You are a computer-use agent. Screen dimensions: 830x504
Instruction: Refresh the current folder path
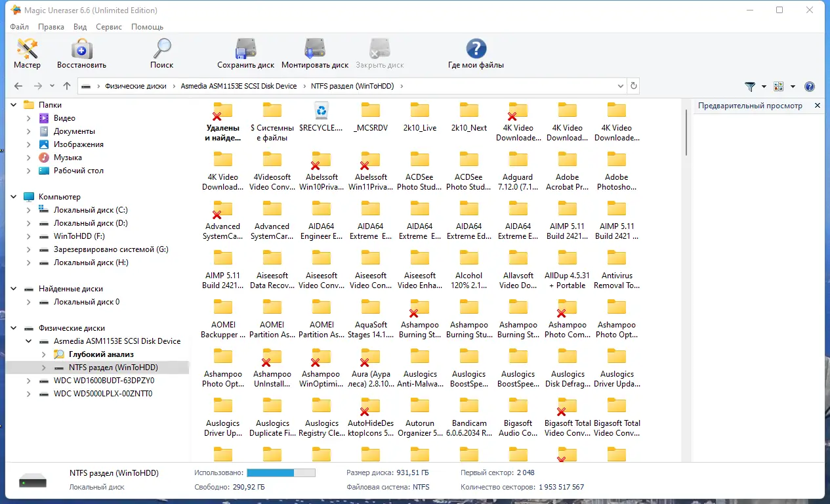pyautogui.click(x=633, y=86)
